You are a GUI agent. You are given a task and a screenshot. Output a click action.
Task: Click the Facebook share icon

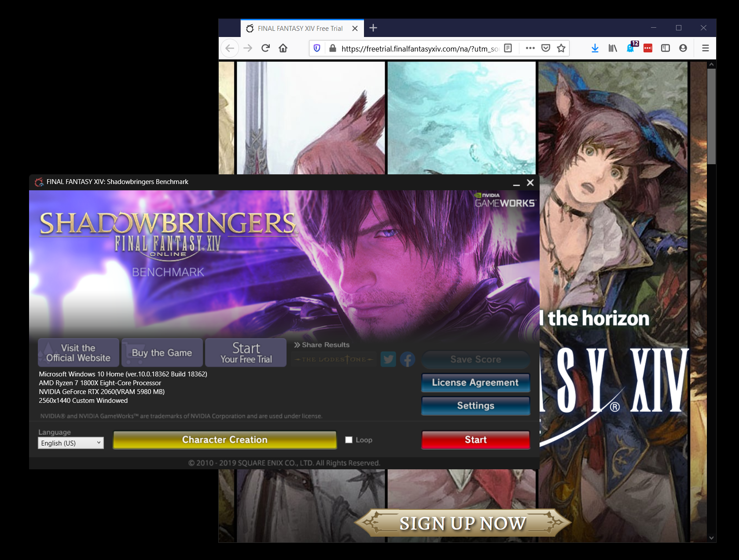click(x=408, y=359)
